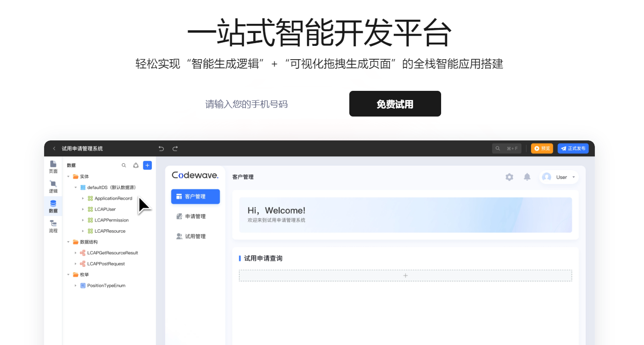Click the ⌘+F search box
644x345 pixels.
click(507, 149)
